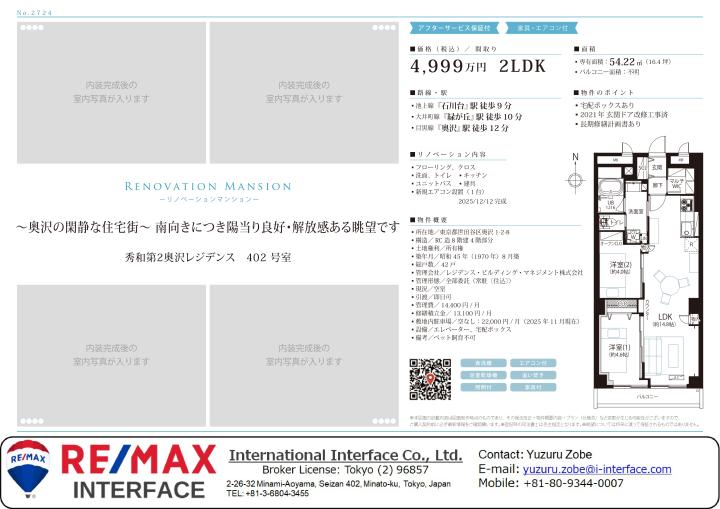Click the 4,999万円 price text
This screenshot has width=720, height=509.
point(449,67)
